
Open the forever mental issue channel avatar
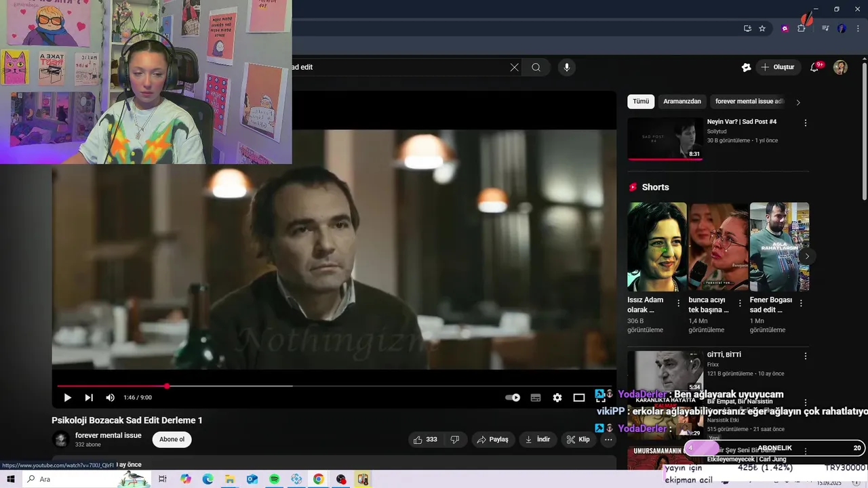[61, 440]
